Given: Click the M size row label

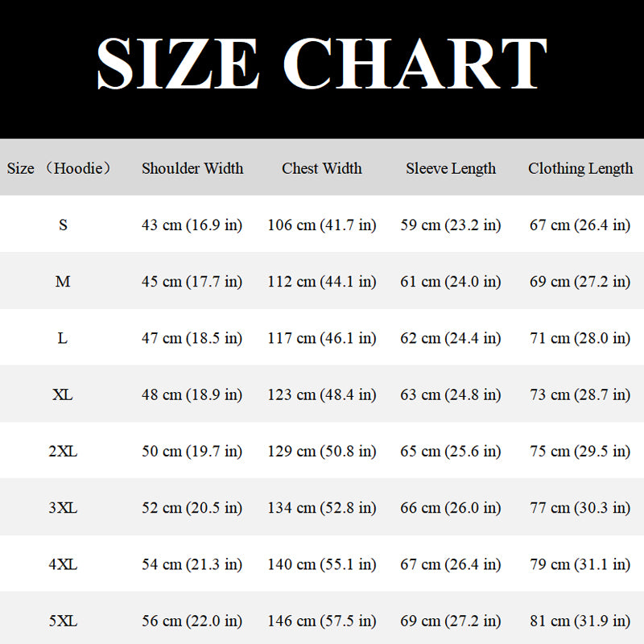Looking at the screenshot, I should tap(63, 282).
